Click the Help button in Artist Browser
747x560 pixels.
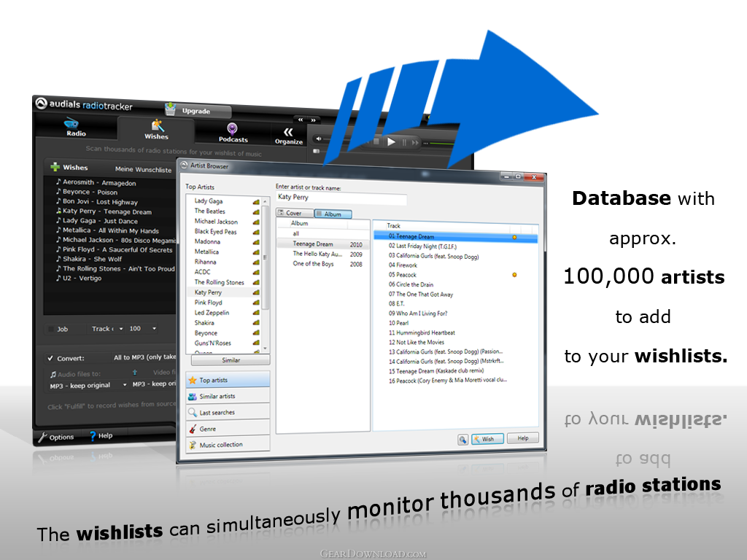click(x=522, y=437)
